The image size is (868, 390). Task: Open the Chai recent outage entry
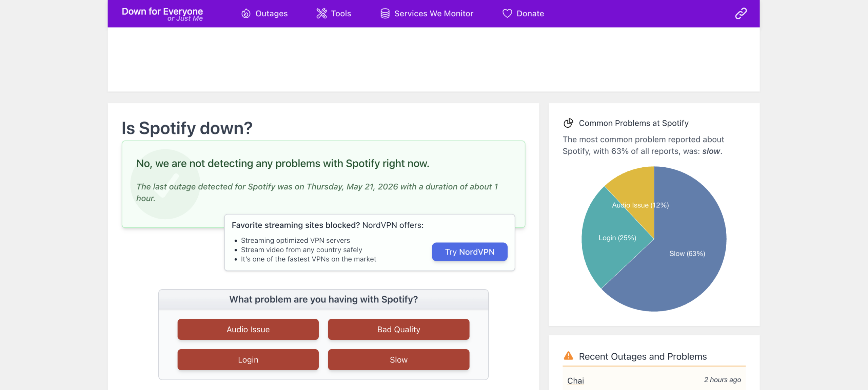point(654,380)
